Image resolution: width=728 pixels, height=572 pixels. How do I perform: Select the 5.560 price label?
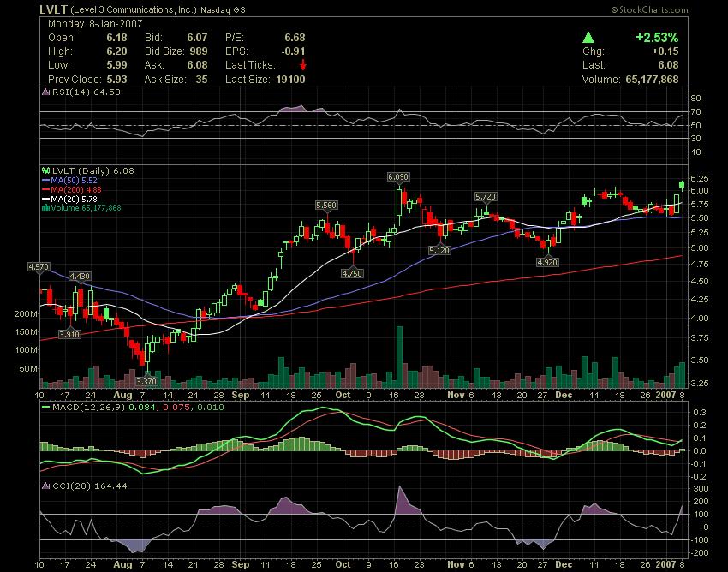tap(326, 206)
